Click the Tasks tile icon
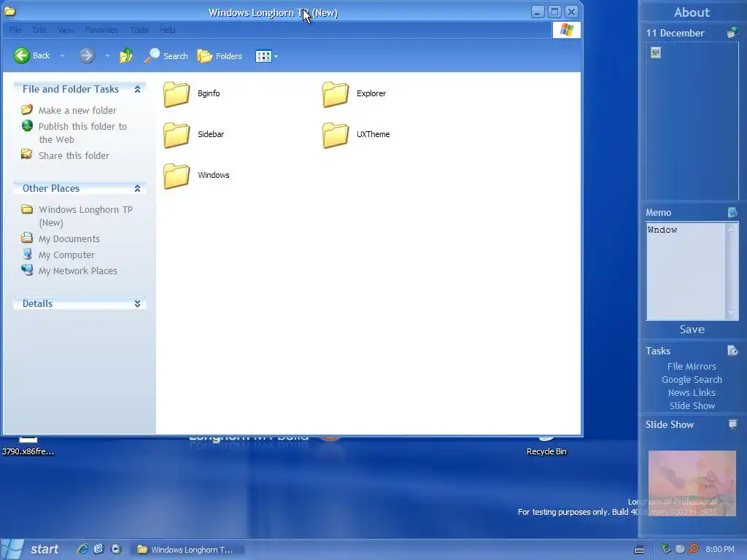This screenshot has height=560, width=747. 732,351
